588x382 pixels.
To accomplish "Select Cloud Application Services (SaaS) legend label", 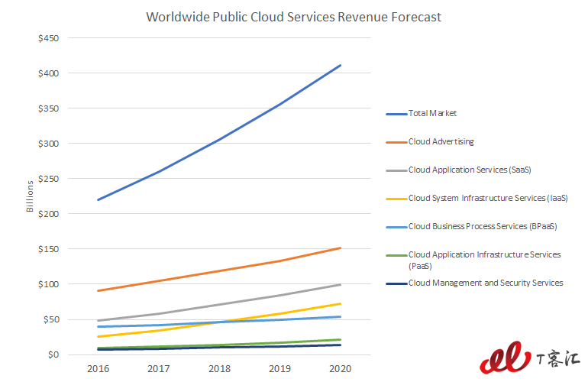I will tap(470, 170).
